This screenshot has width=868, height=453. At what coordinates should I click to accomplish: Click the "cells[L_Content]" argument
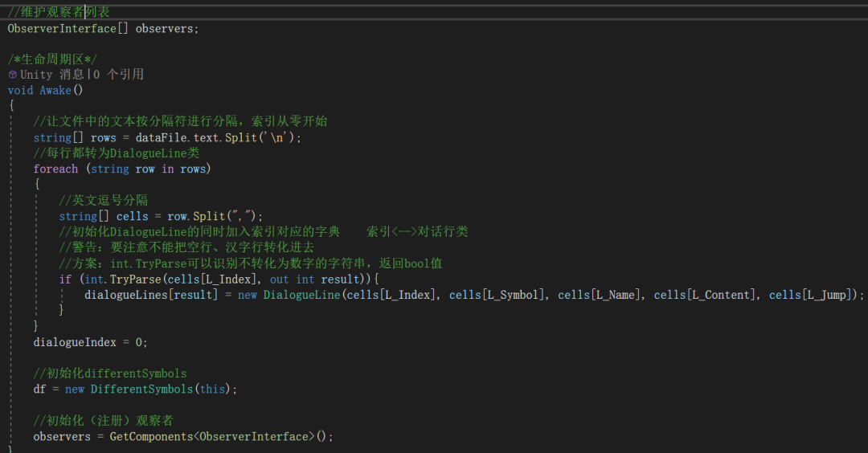pos(705,296)
